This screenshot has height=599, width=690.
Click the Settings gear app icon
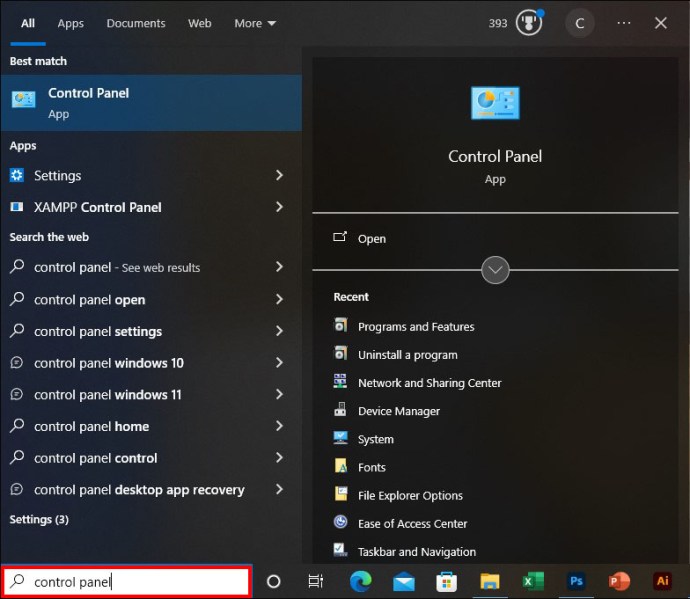point(17,175)
